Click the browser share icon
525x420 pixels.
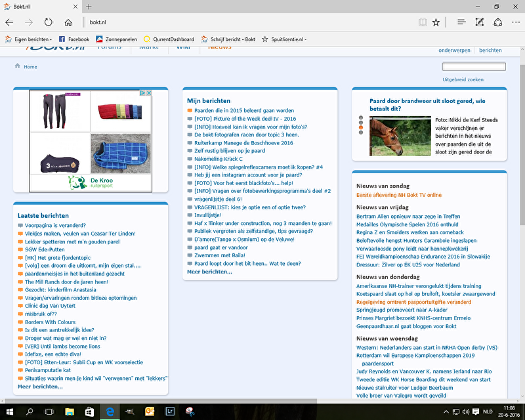tap(498, 22)
